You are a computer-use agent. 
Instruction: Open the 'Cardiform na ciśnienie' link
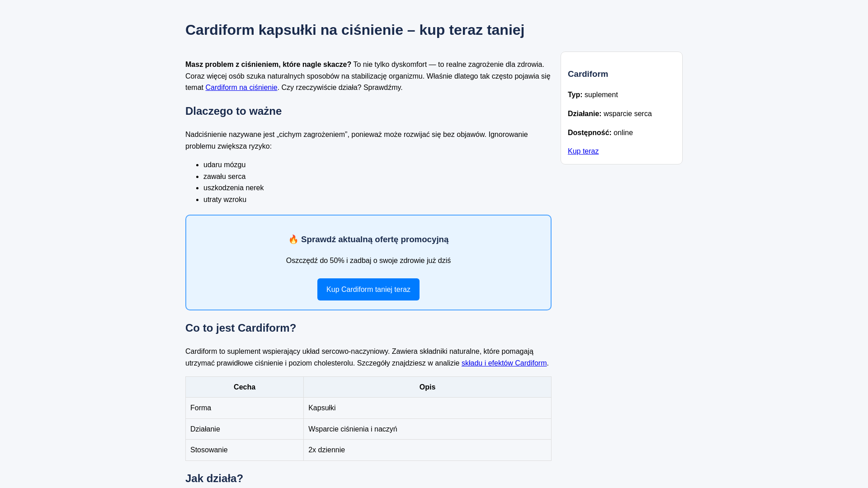pos(241,88)
